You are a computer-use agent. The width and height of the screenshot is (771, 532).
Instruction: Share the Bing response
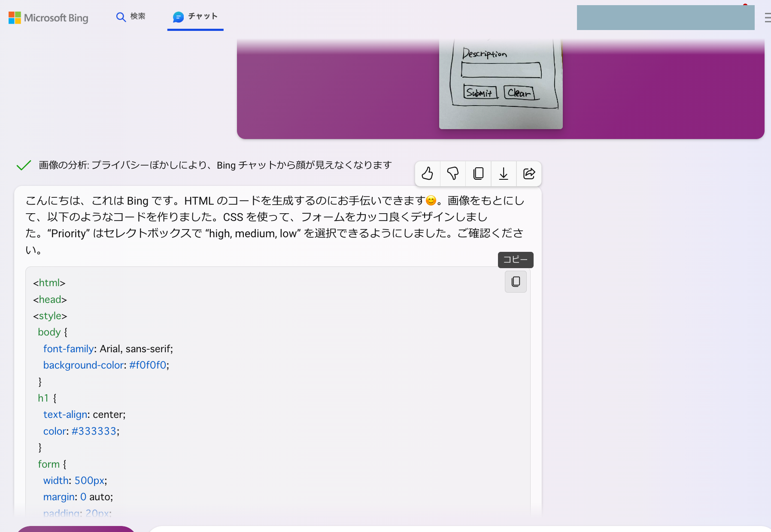tap(528, 174)
